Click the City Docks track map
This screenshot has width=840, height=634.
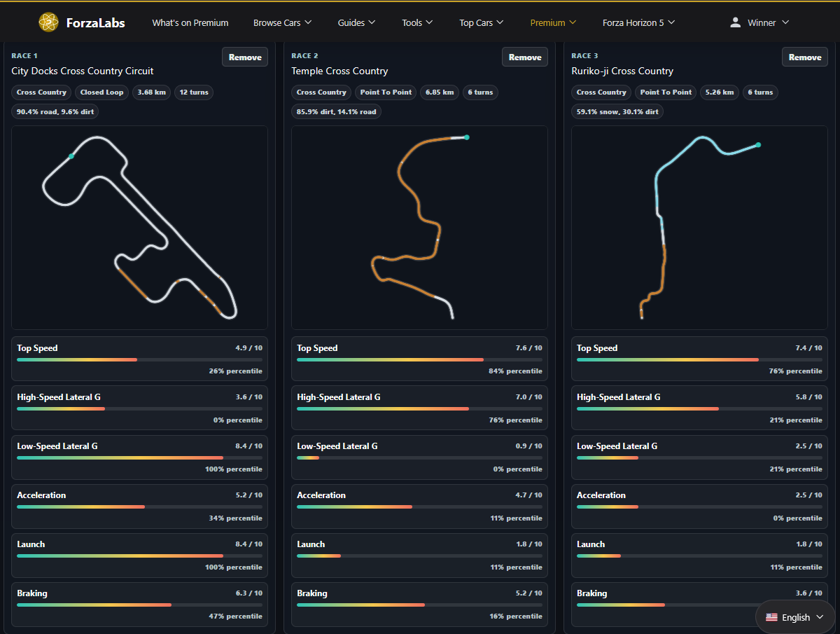tap(140, 228)
